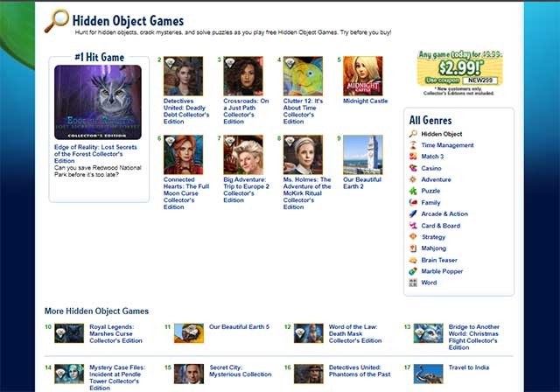Click the Midnight Castle game thumbnail

pos(362,76)
